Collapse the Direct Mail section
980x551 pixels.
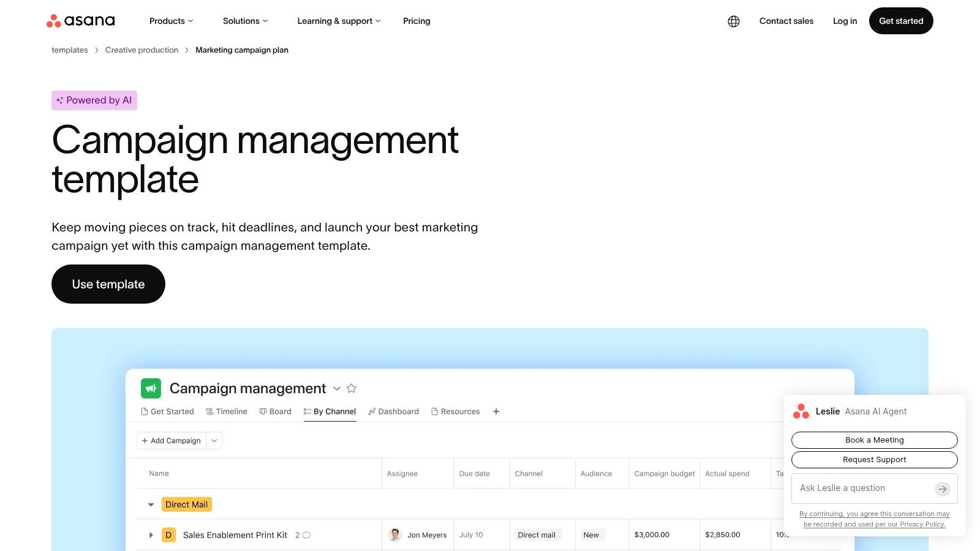coord(151,504)
